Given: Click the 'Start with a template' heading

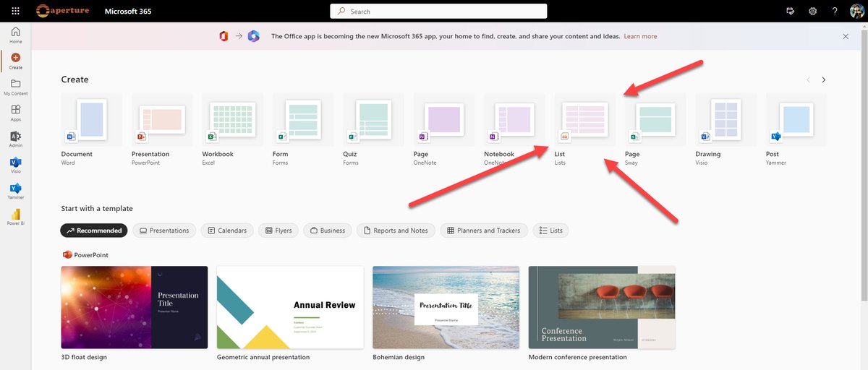Looking at the screenshot, I should 97,209.
